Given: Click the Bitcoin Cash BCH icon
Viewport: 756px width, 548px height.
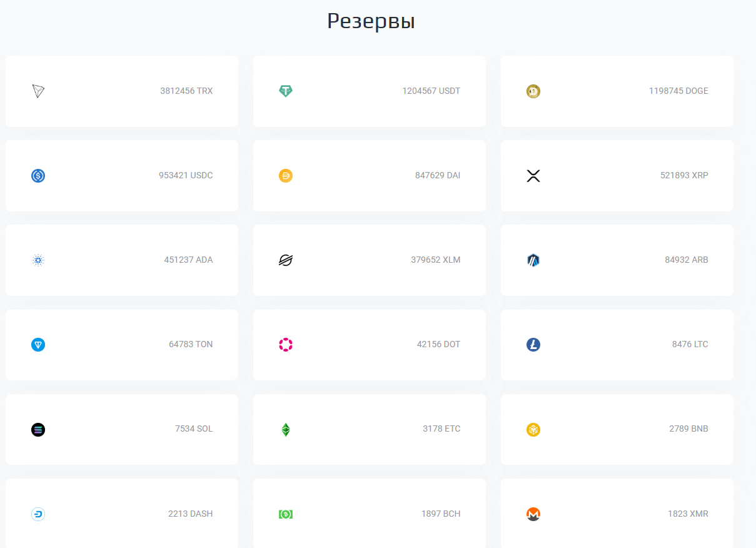Looking at the screenshot, I should pyautogui.click(x=286, y=514).
